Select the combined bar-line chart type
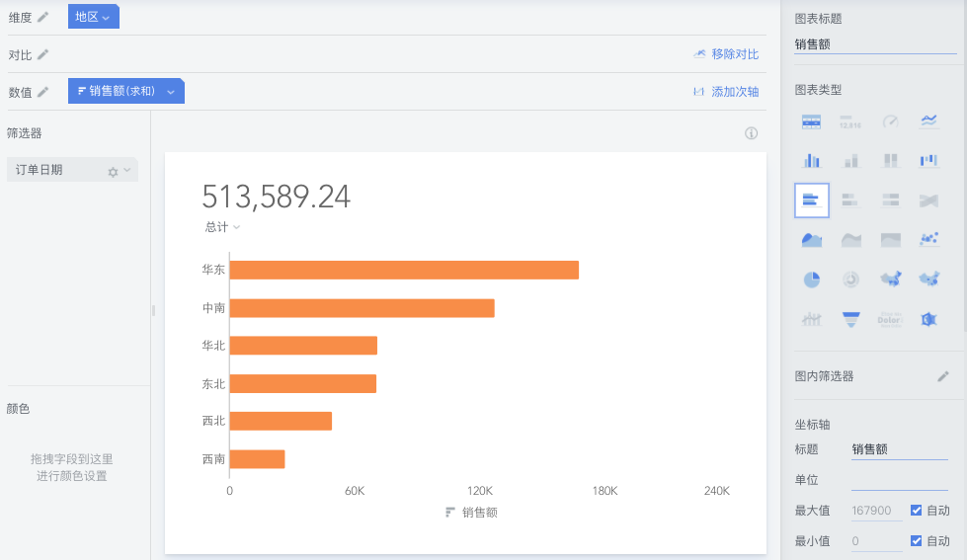 pyautogui.click(x=811, y=319)
